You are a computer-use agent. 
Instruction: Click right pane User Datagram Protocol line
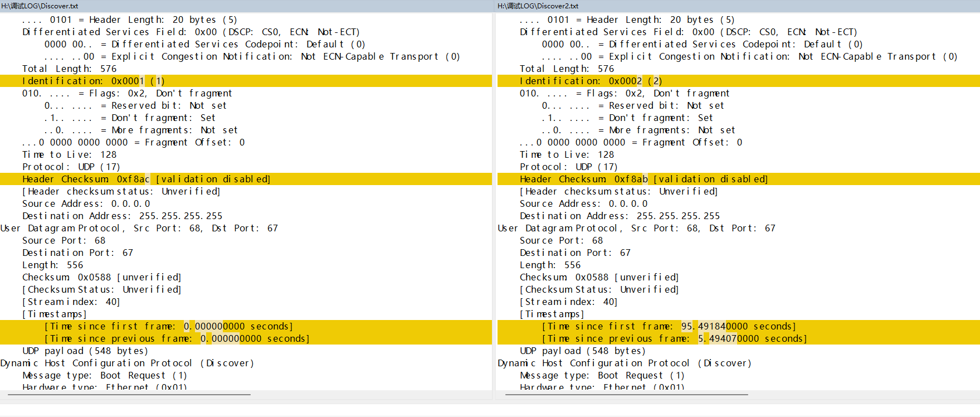point(637,228)
